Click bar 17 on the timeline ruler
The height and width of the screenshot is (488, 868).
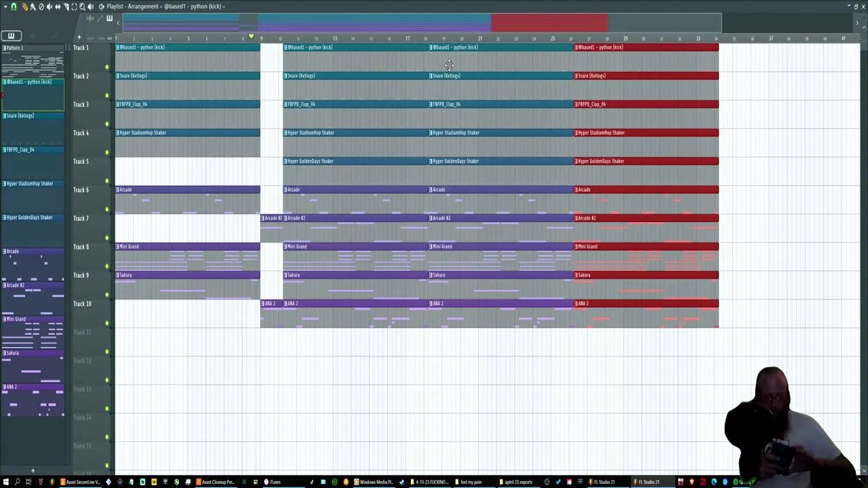point(407,38)
